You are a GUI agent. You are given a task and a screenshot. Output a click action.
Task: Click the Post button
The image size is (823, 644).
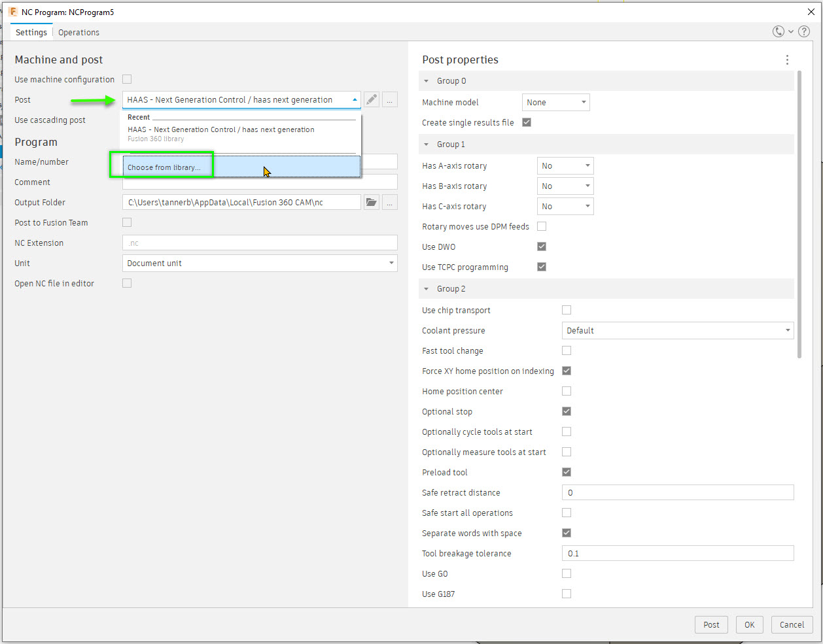pyautogui.click(x=711, y=624)
